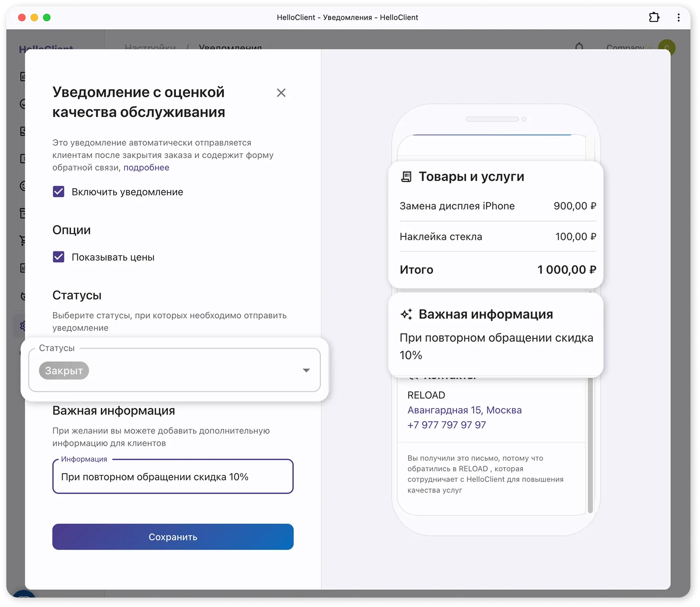Open the shopping cart section in the sidebar
The height and width of the screenshot is (607, 700).
(23, 239)
